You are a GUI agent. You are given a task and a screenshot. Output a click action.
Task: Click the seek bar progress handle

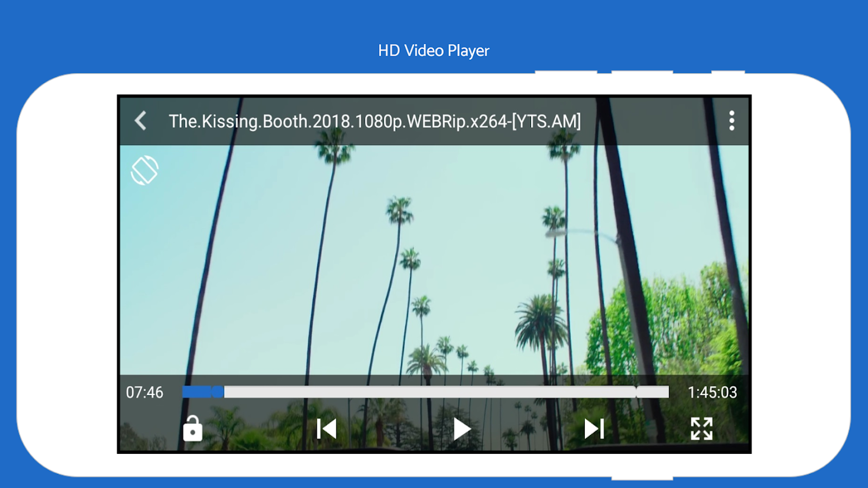pyautogui.click(x=217, y=392)
